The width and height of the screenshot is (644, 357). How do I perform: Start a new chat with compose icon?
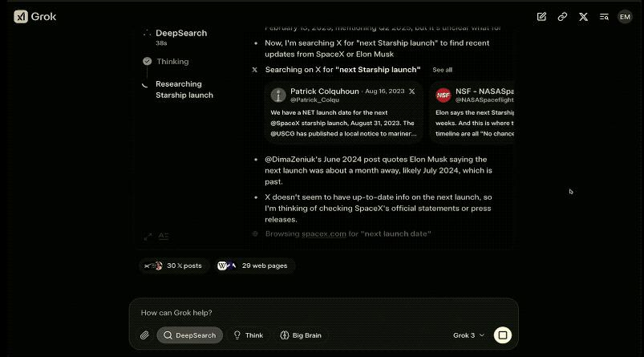click(541, 16)
